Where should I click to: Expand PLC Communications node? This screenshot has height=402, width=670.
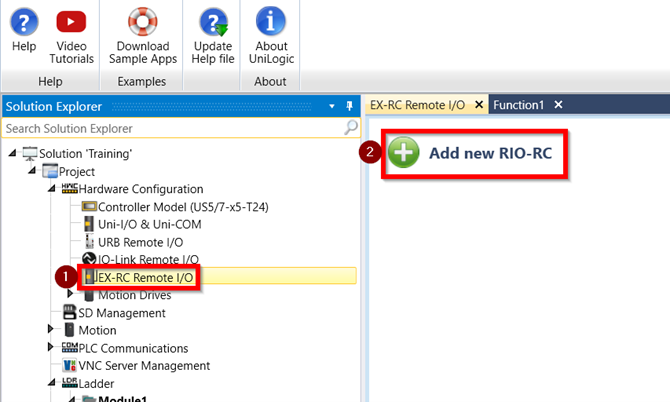(50, 346)
